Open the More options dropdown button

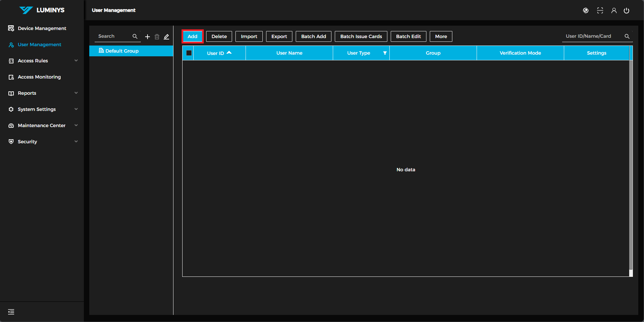tap(441, 36)
